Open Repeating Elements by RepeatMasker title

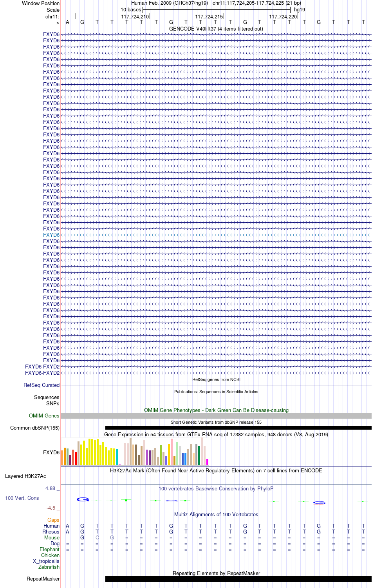pyautogui.click(x=216, y=573)
